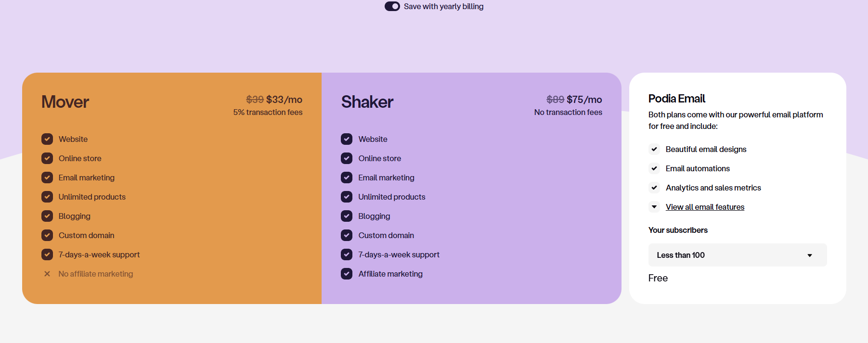The height and width of the screenshot is (343, 868).
Task: Click Shaker's Blogging checkmark icon
Action: point(347,216)
